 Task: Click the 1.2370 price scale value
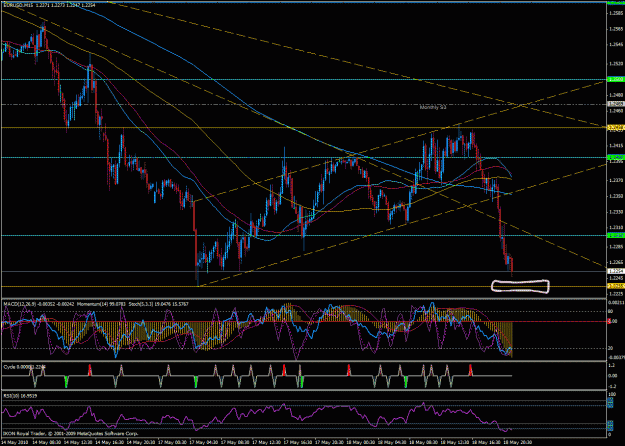point(616,181)
